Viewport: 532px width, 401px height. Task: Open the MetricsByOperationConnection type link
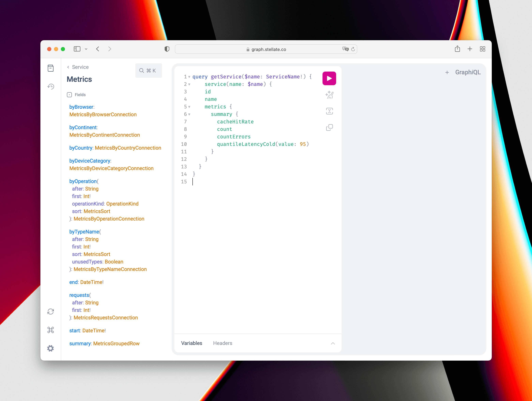point(109,219)
